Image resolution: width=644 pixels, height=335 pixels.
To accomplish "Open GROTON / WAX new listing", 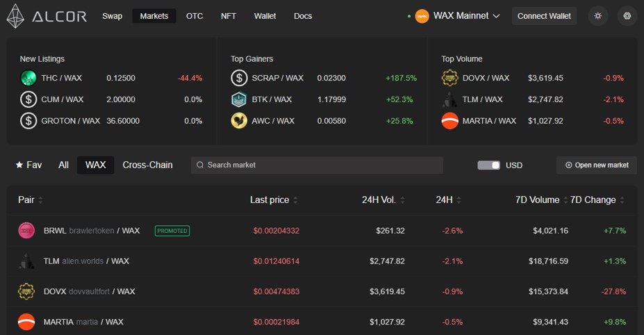I will (111, 121).
